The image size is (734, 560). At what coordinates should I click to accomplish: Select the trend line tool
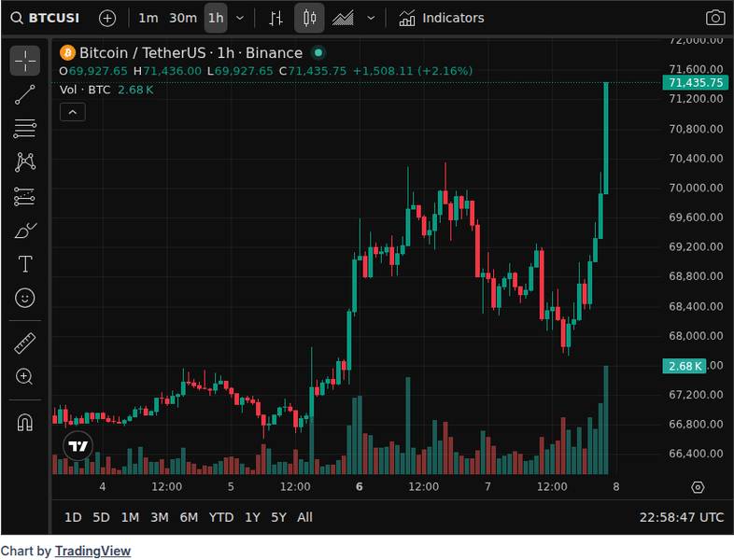pyautogui.click(x=25, y=94)
